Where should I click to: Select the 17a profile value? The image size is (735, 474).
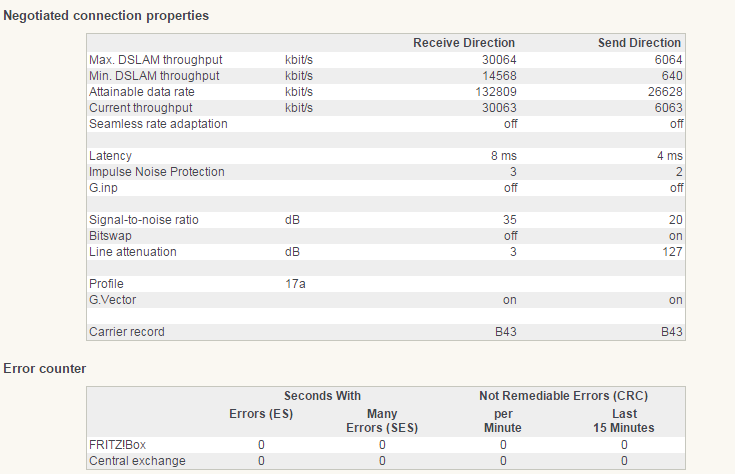(x=295, y=284)
